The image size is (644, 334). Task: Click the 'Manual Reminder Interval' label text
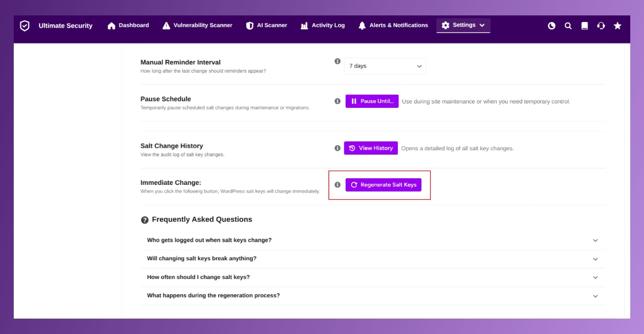pyautogui.click(x=181, y=62)
